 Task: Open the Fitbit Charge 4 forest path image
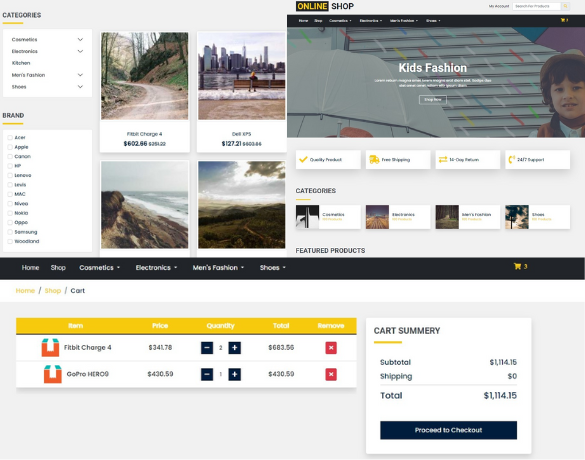[x=145, y=76]
